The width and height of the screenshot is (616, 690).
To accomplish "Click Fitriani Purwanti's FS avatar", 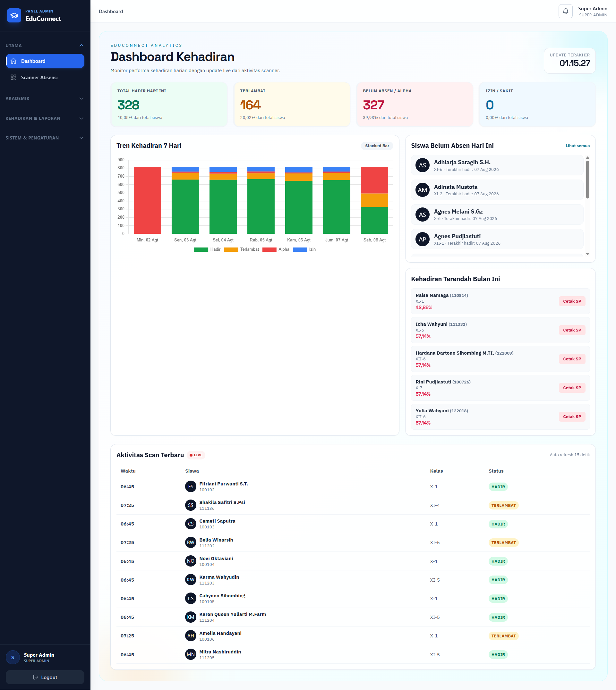I will tap(191, 486).
